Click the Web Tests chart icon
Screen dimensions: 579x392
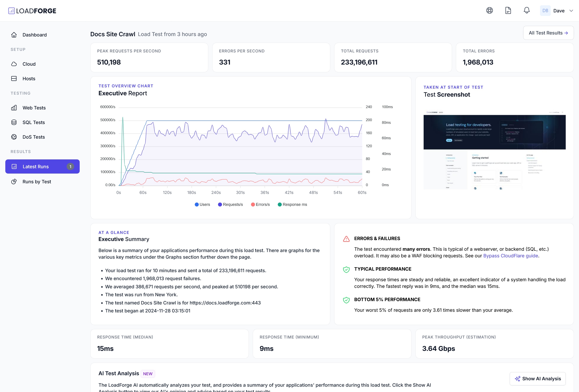point(14,108)
